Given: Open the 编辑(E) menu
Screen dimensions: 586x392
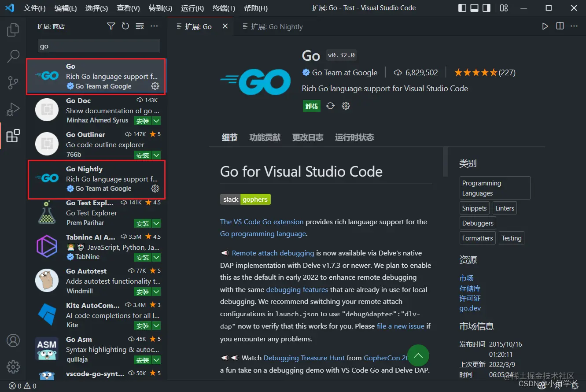Looking at the screenshot, I should click(66, 8).
